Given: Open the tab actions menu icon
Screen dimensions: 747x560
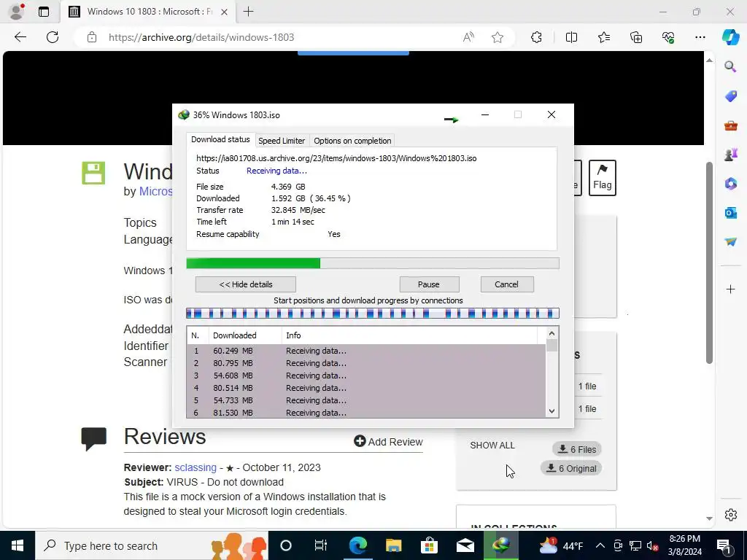Looking at the screenshot, I should click(44, 12).
